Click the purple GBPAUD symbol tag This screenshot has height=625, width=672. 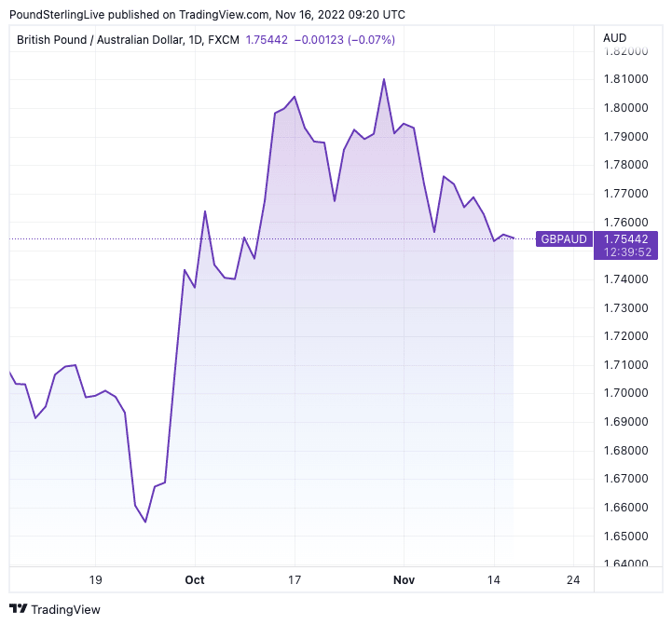pos(565,239)
